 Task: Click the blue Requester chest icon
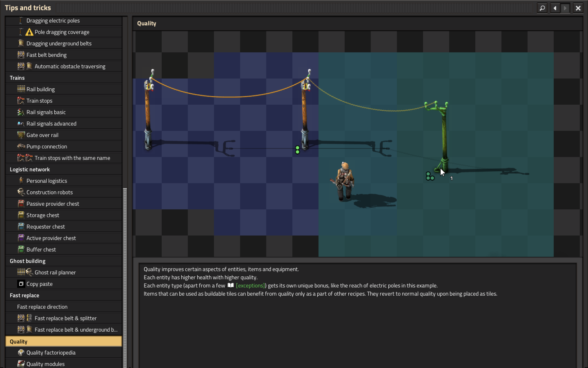click(21, 226)
